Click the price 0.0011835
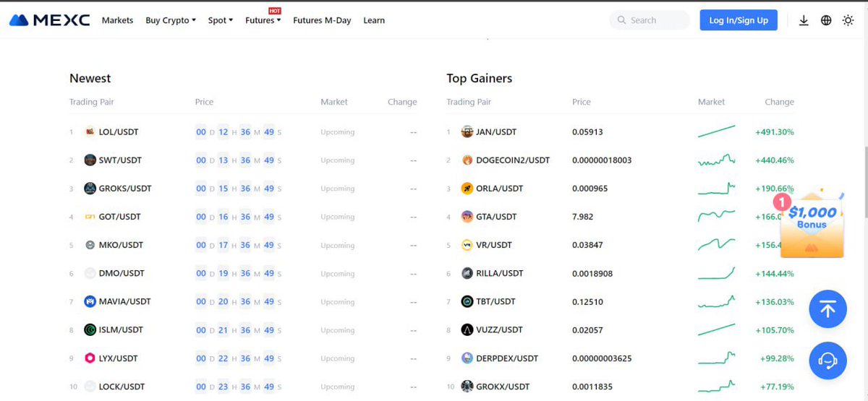Viewport: 868px width, 401px height. point(592,387)
